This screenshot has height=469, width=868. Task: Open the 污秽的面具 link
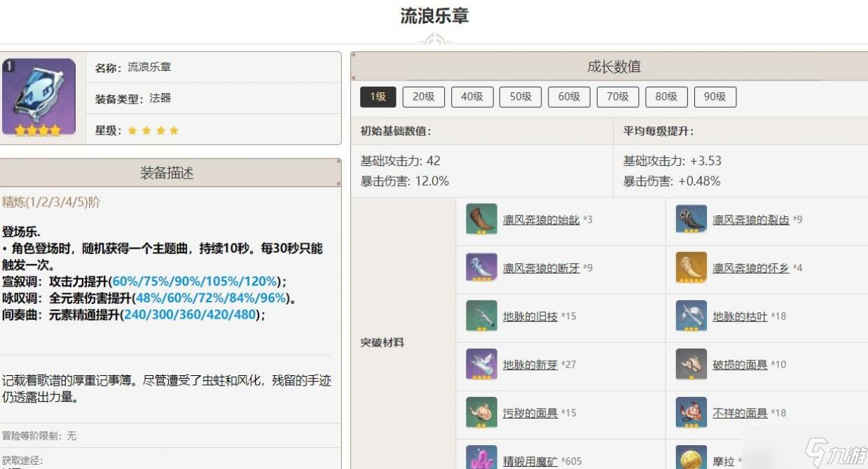[530, 413]
